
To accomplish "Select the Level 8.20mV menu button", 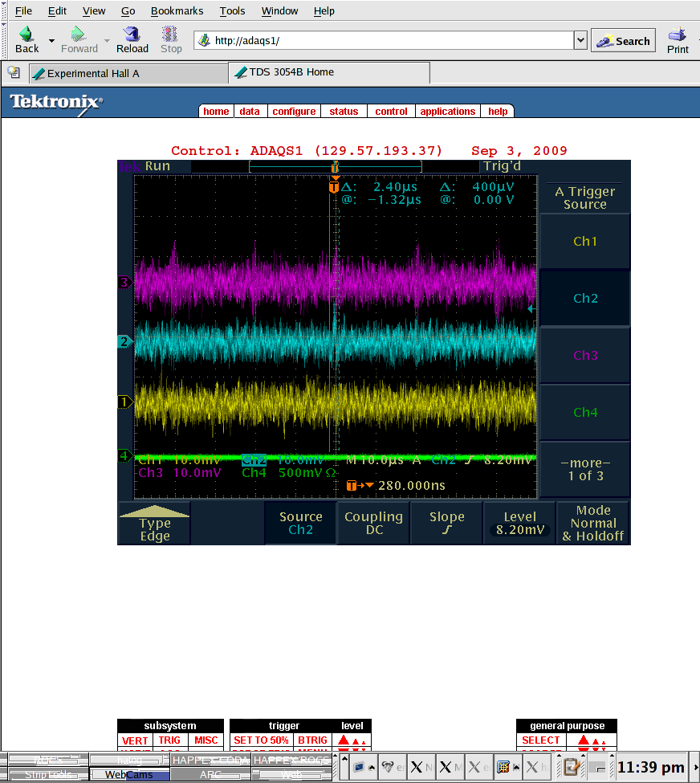I will pos(519,524).
